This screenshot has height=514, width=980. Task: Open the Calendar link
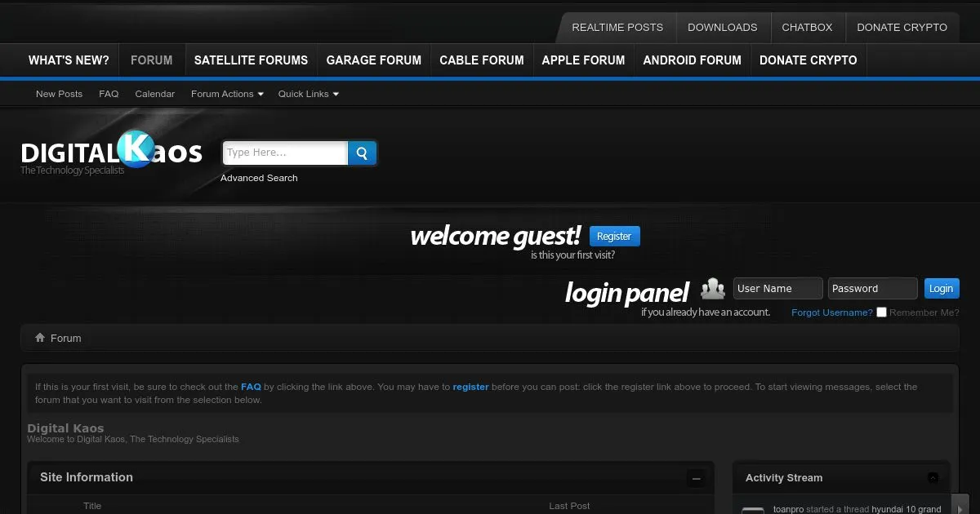155,94
